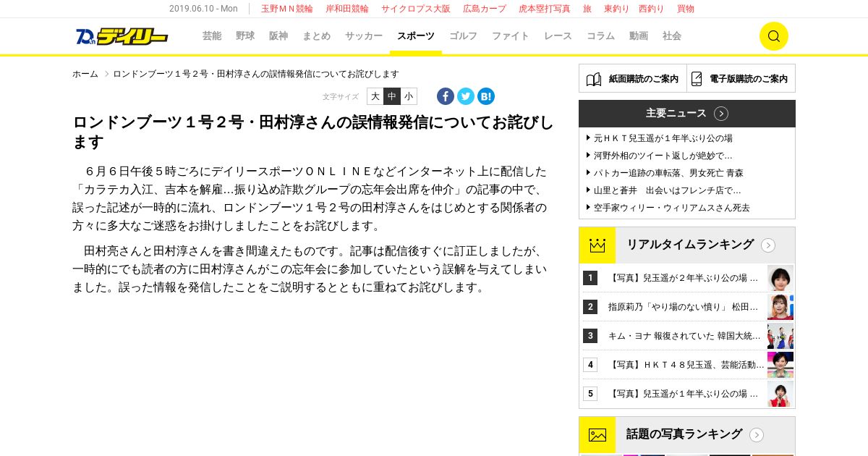Viewport: 868px width, 456px height.
Task: Open the 社会 navigation tab
Action: [x=672, y=36]
